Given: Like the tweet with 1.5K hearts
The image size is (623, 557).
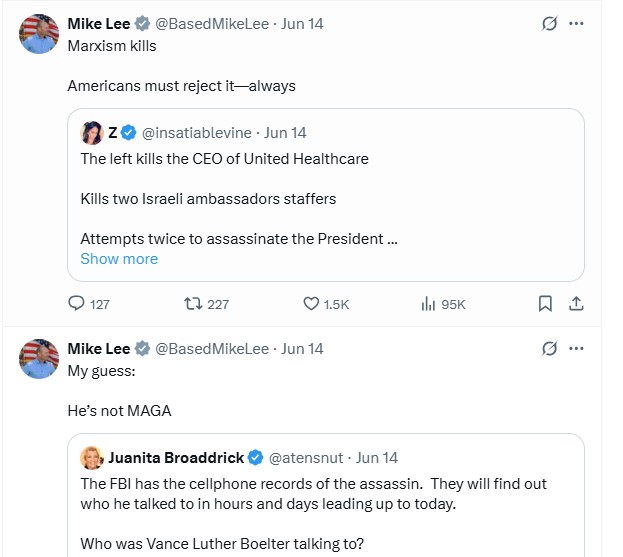Looking at the screenshot, I should point(311,304).
